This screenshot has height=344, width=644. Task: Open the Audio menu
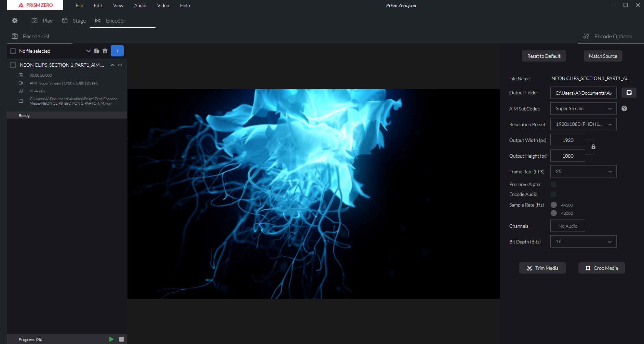(140, 5)
